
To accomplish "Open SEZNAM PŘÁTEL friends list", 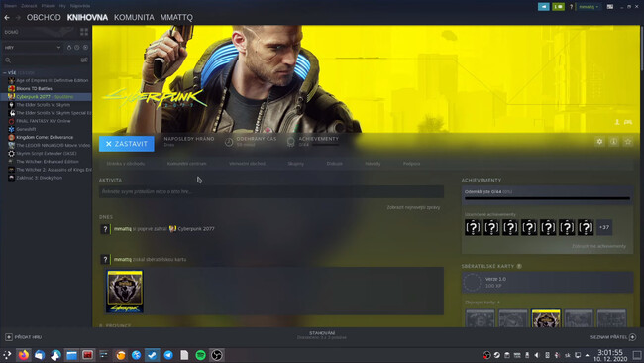I will [x=613, y=337].
